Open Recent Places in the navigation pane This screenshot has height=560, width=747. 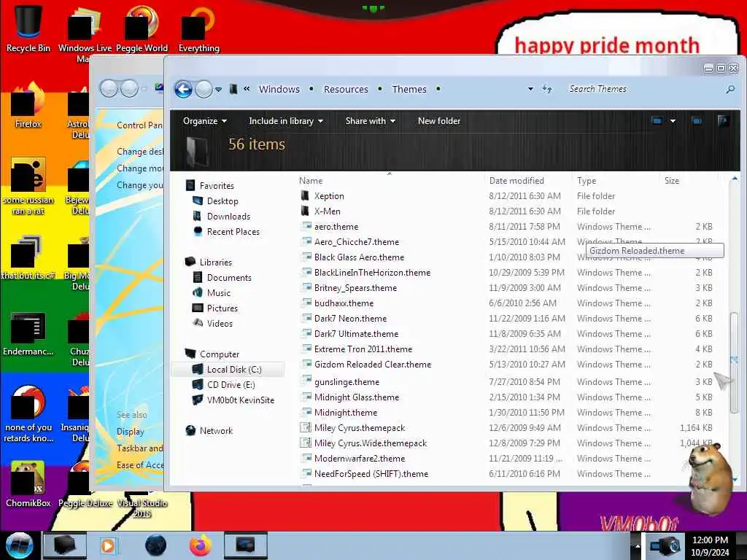pyautogui.click(x=233, y=231)
